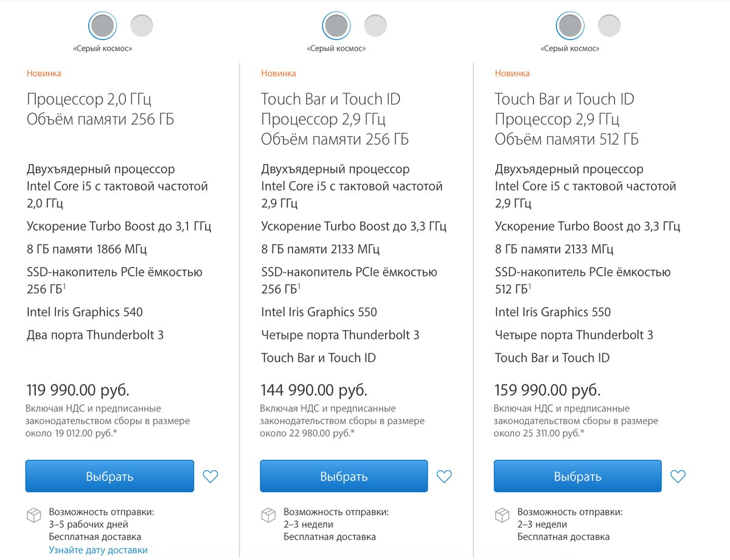Select the Silver swatch for the 2,0 ГГц model
This screenshot has width=730, height=560.
(142, 26)
